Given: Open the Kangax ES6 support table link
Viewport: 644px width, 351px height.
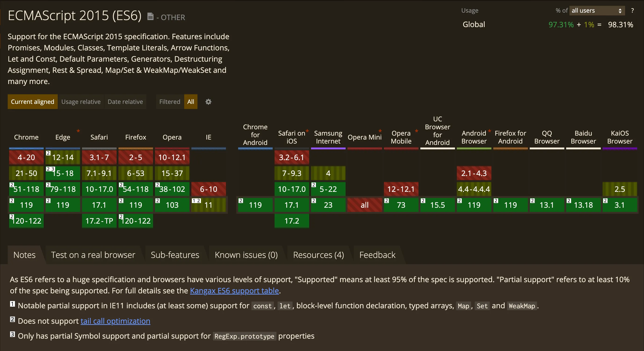Looking at the screenshot, I should point(234,291).
